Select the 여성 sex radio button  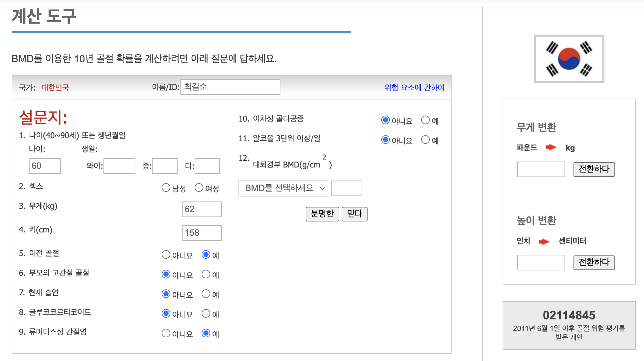[x=199, y=187]
